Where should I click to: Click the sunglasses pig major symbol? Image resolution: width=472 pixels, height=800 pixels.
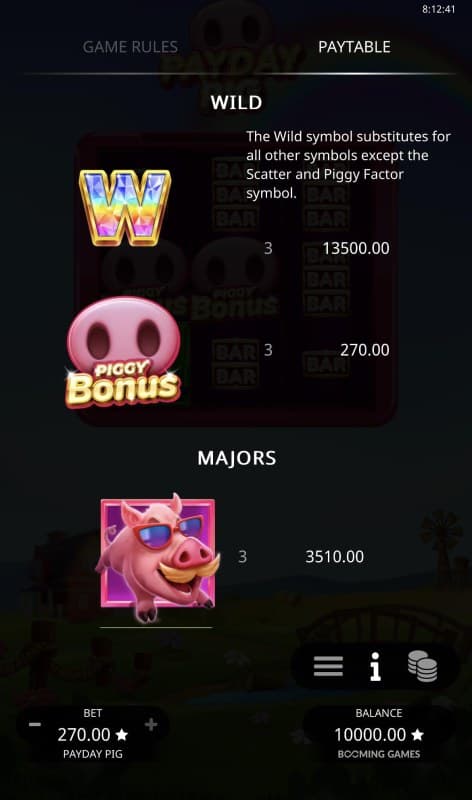pyautogui.click(x=158, y=557)
